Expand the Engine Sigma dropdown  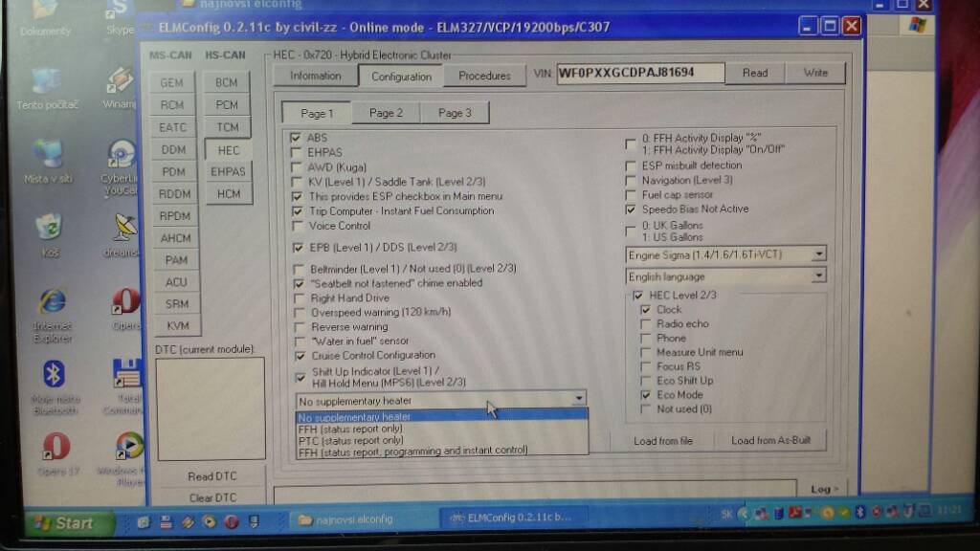pyautogui.click(x=817, y=254)
